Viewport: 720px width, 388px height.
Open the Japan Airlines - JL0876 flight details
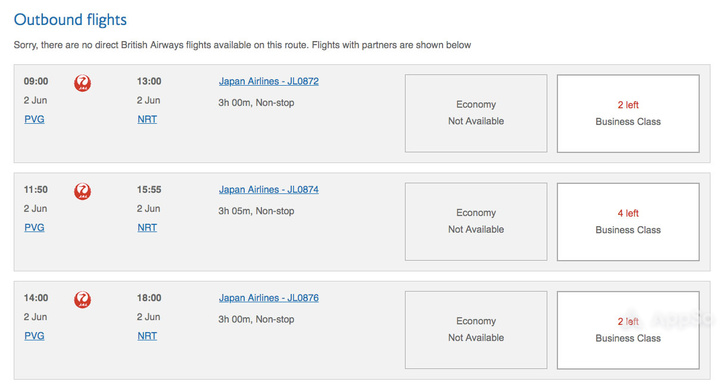[269, 298]
